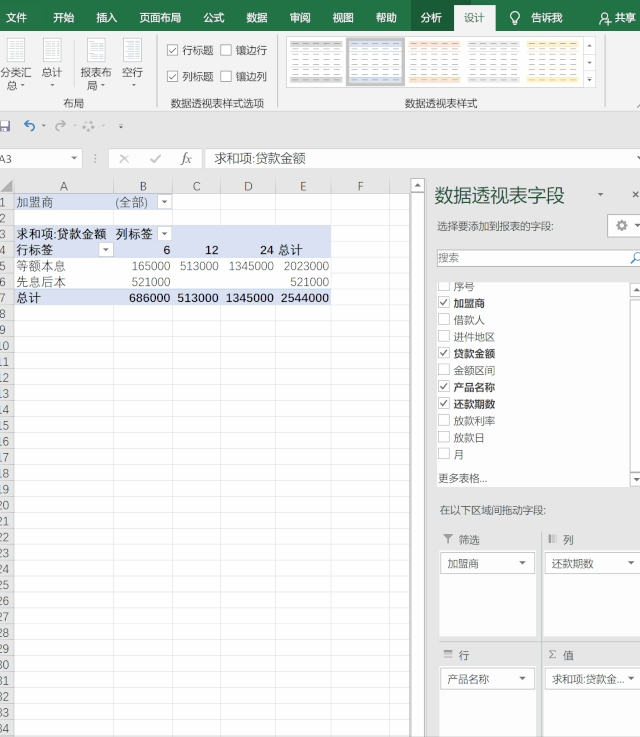Click the save icon in quick access toolbar
The height and width of the screenshot is (737, 640).
pos(5,126)
